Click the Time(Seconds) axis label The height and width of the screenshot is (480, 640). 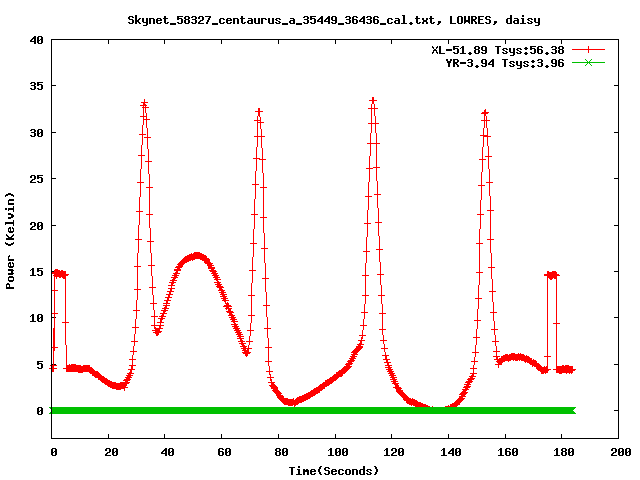tap(334, 471)
